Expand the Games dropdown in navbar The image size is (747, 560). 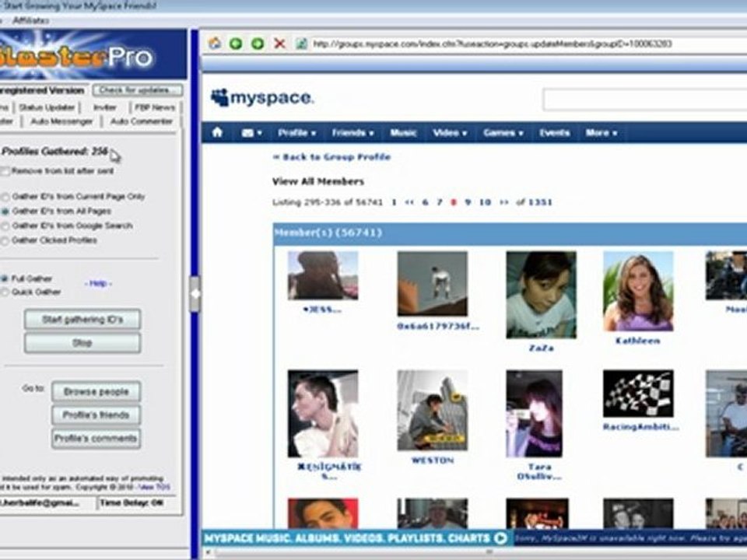(x=503, y=133)
